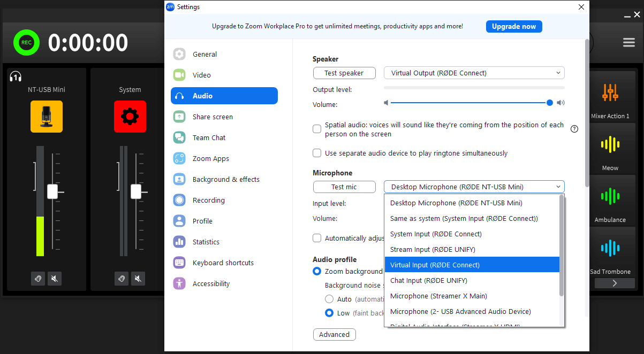Click the Statistics bar chart icon

coord(179,242)
